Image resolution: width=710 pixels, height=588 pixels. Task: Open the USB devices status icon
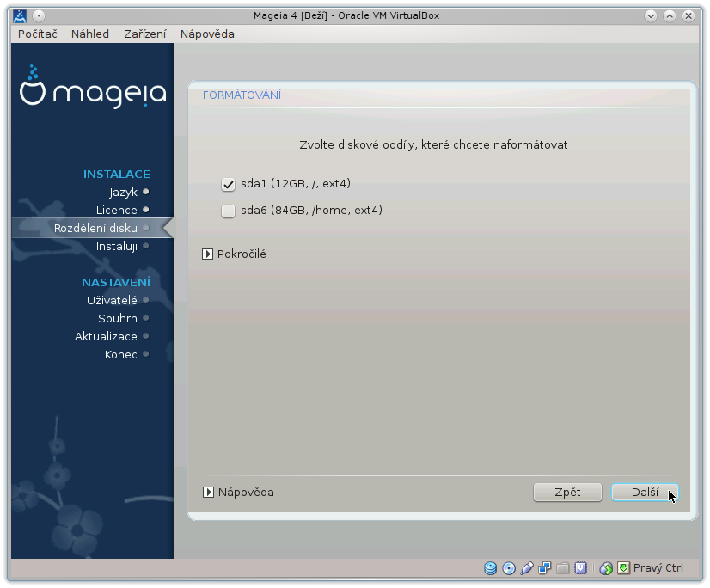click(527, 568)
